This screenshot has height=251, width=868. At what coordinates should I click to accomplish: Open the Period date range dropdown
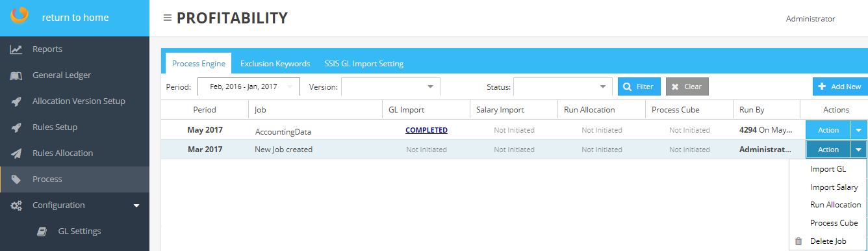(x=249, y=86)
